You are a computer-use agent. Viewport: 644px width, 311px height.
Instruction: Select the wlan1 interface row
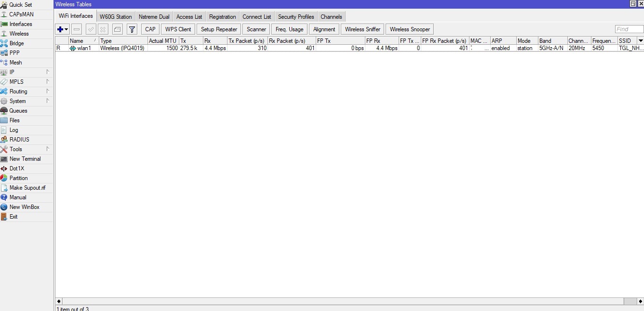(x=349, y=48)
